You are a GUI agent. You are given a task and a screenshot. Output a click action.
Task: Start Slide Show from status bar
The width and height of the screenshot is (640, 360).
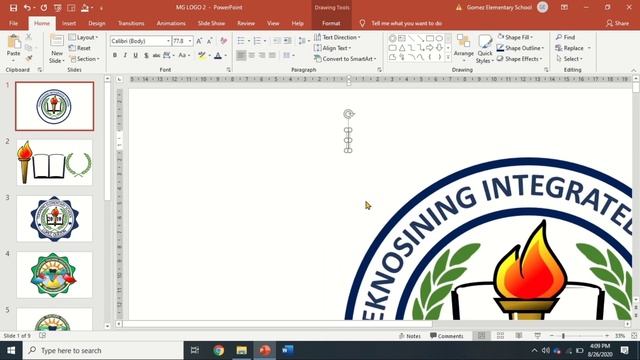click(x=537, y=336)
